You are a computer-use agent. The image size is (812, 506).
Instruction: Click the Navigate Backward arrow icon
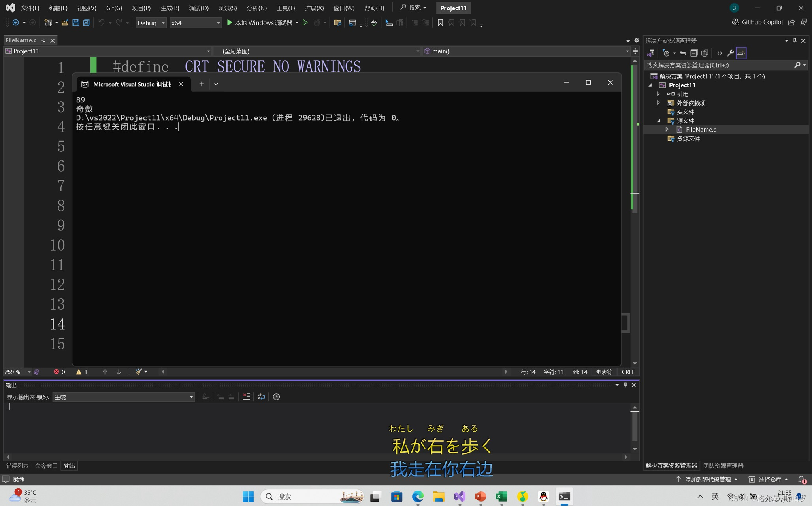[15, 23]
